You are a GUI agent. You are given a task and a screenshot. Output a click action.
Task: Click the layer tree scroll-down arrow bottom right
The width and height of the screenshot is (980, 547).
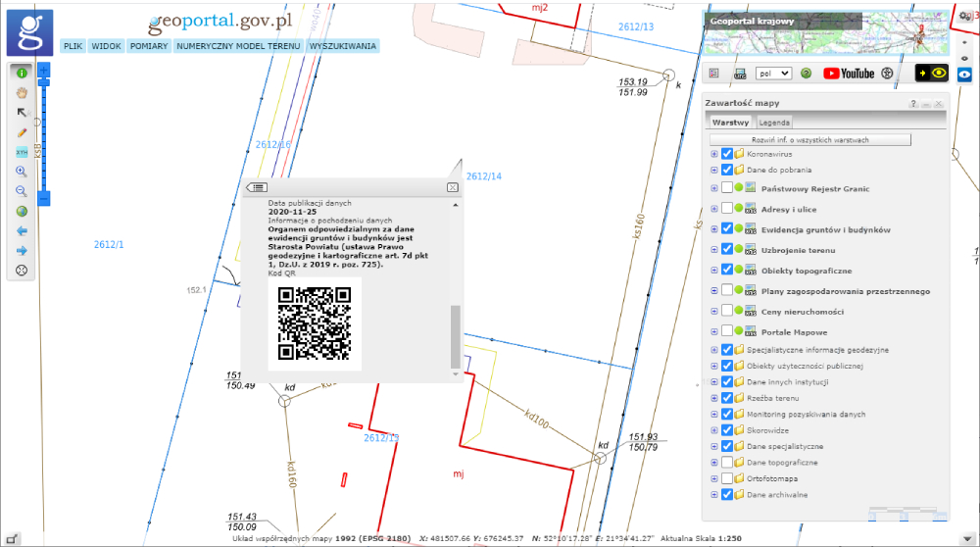tap(967, 539)
